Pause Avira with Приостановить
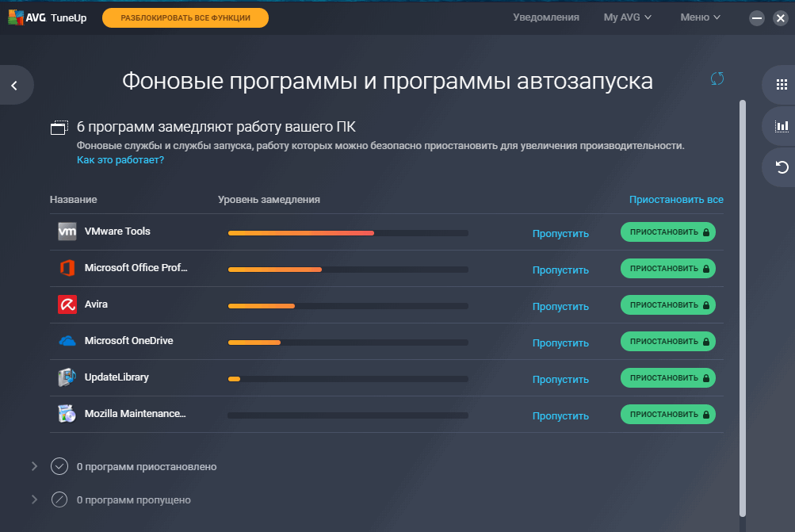This screenshot has height=532, width=795. pos(668,304)
